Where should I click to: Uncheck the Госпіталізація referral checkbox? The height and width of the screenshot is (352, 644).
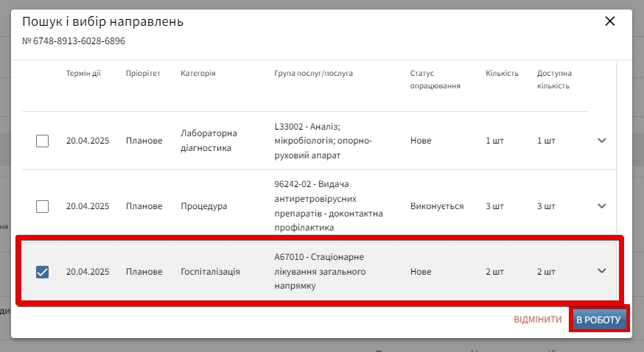(43, 272)
